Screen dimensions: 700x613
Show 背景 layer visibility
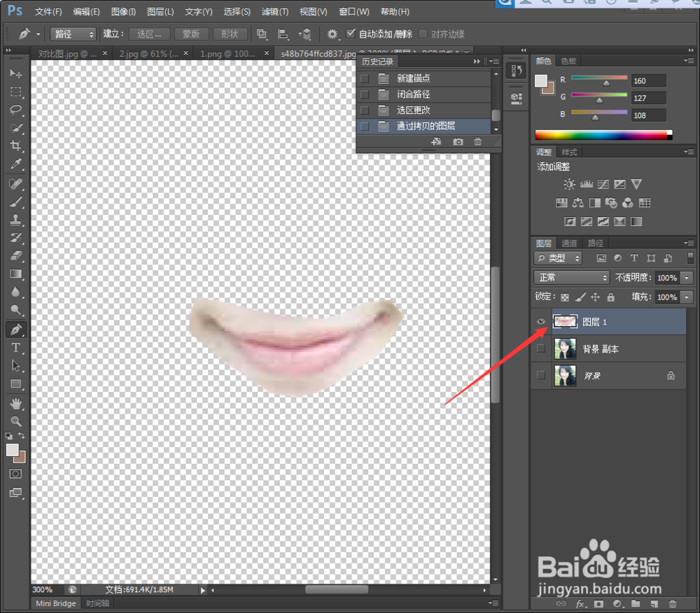point(540,375)
